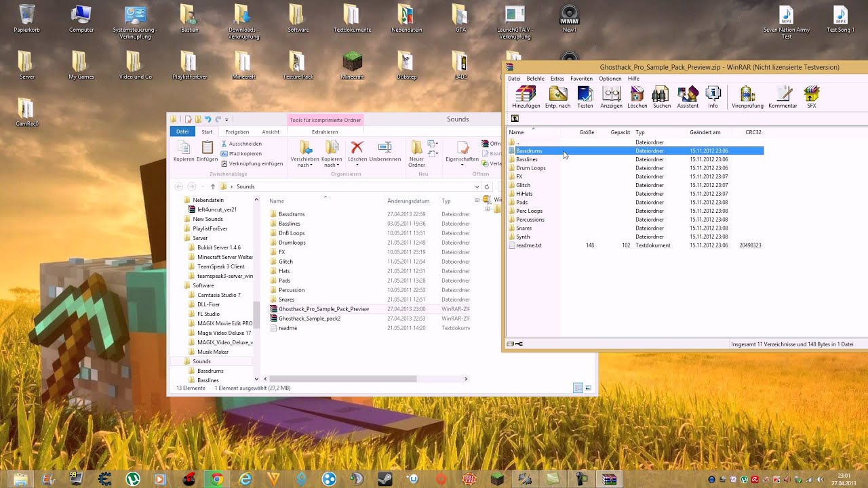Open WinRAR Datei menu
The width and height of the screenshot is (868, 488).
(514, 79)
